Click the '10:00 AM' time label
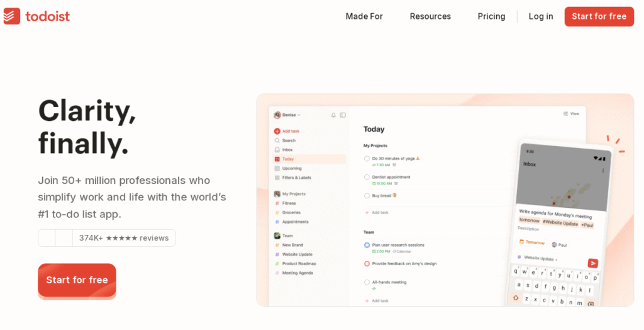 click(384, 183)
